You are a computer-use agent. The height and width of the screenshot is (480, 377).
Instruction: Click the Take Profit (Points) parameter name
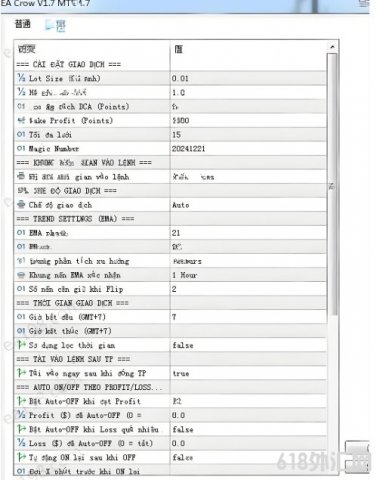coord(71,121)
